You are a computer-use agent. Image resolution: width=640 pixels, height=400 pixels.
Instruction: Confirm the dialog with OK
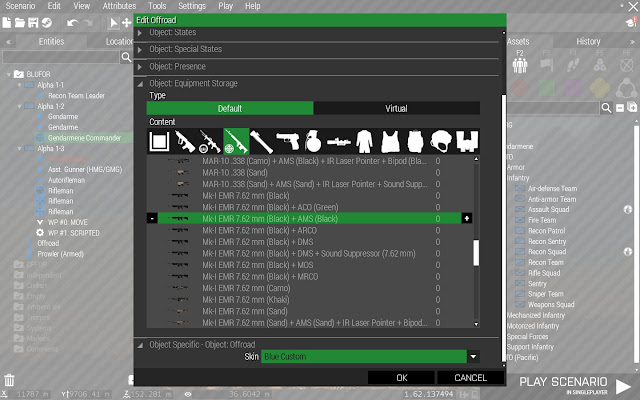coord(402,378)
